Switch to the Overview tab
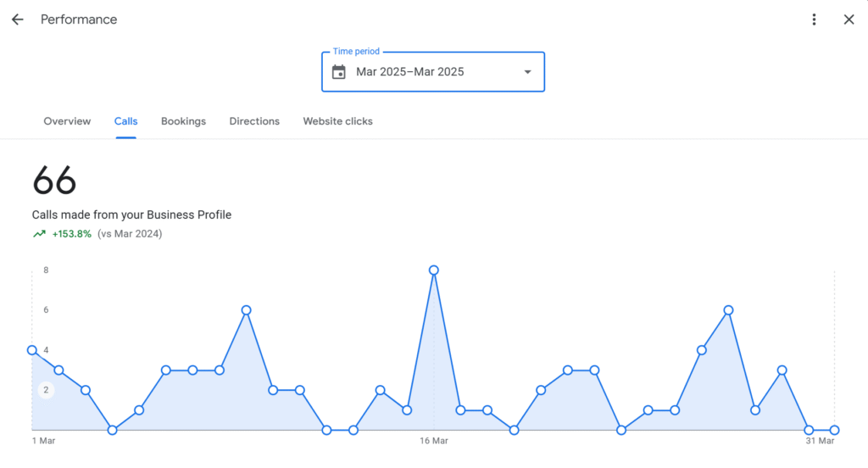 click(67, 121)
